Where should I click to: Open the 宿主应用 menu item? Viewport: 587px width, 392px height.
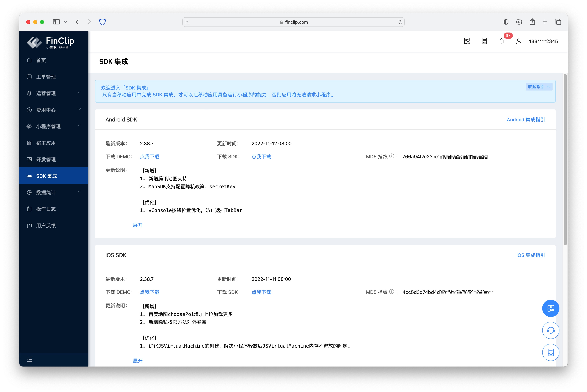click(x=46, y=143)
